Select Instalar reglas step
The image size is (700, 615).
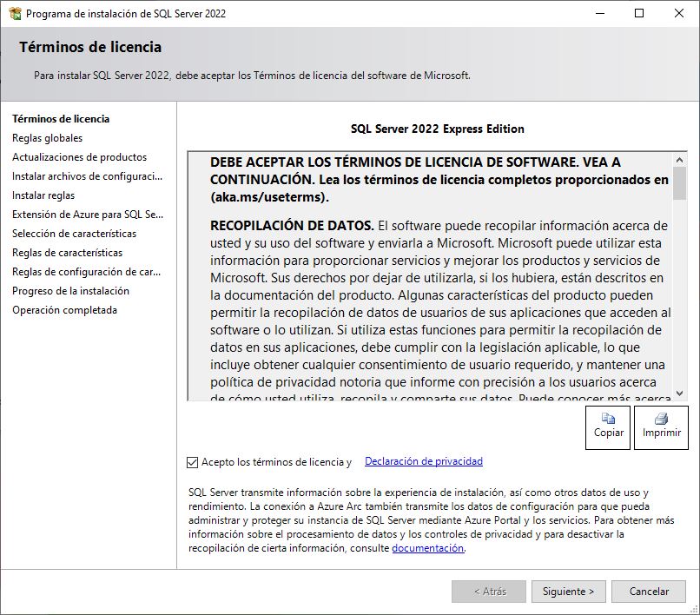coord(43,195)
